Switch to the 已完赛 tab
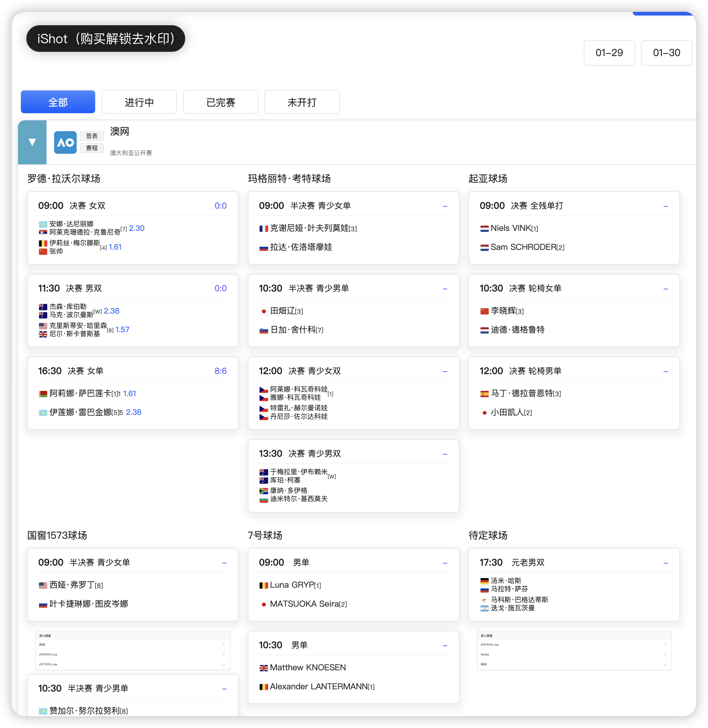Screen dimensions: 708x728 point(221,102)
